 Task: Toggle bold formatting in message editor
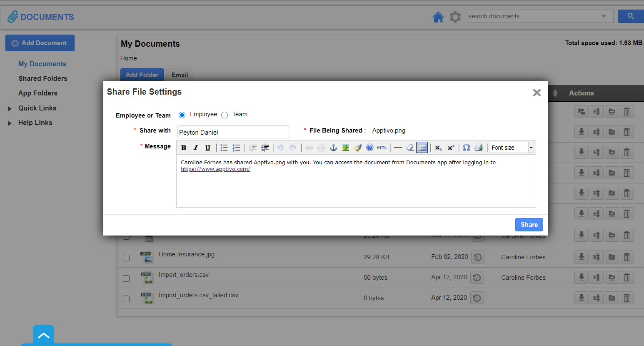(x=184, y=148)
